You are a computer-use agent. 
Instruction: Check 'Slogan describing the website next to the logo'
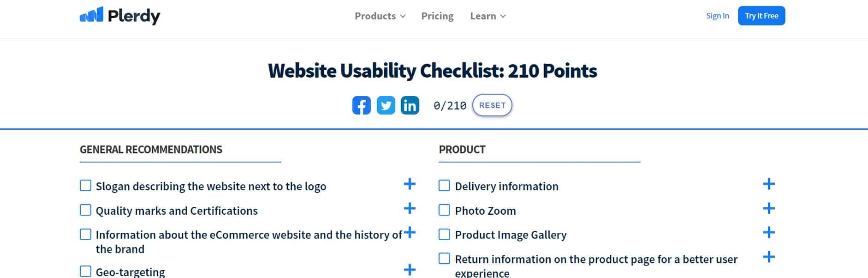click(85, 186)
